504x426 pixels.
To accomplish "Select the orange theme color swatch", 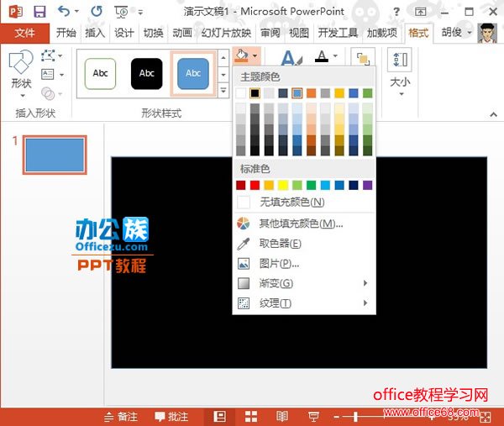I will click(x=311, y=93).
